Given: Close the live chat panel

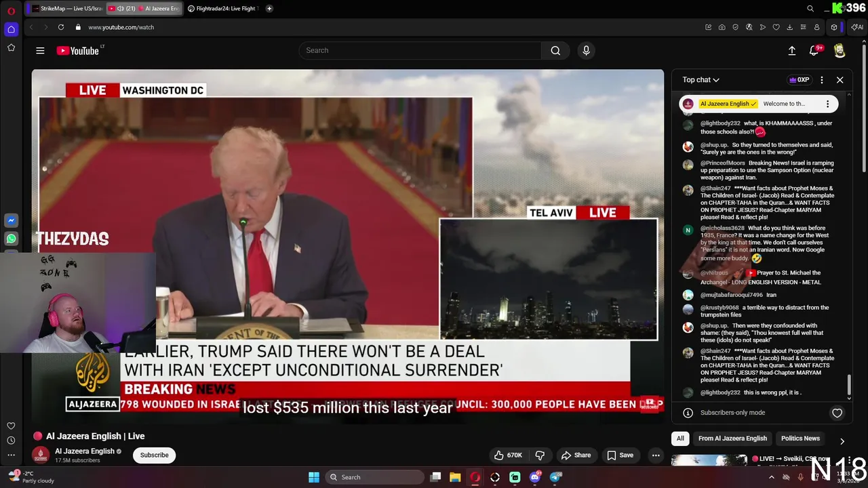Looking at the screenshot, I should point(840,80).
